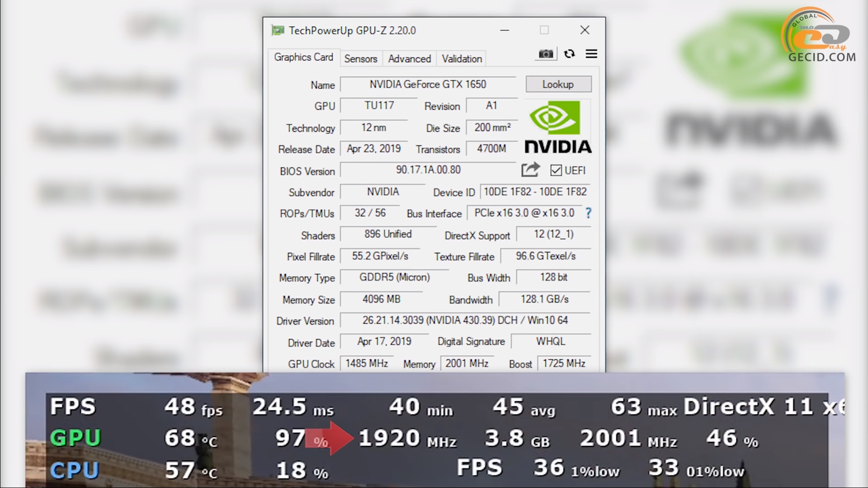The height and width of the screenshot is (488, 868).
Task: Click the Name field NVIDIA GeForce GTX 1650
Action: point(428,84)
